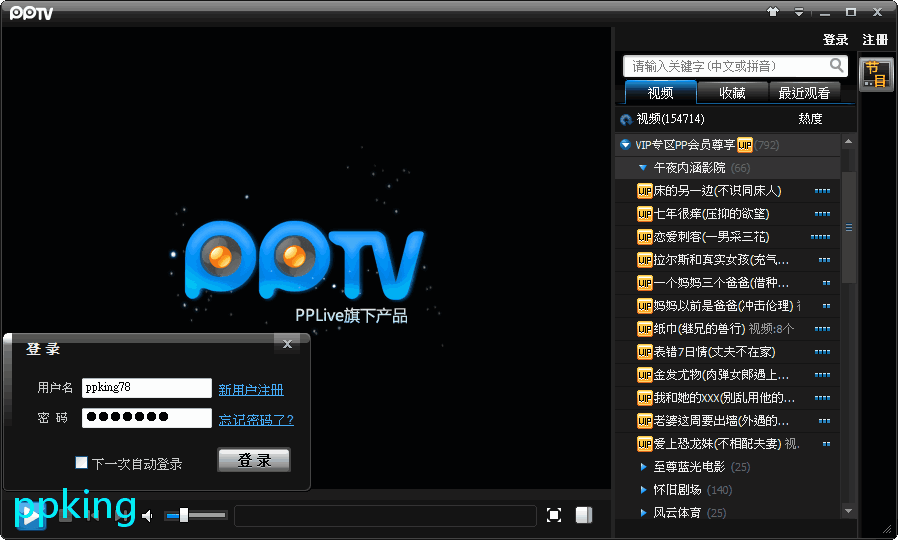Click the list scrollbar down arrow

coord(848,511)
